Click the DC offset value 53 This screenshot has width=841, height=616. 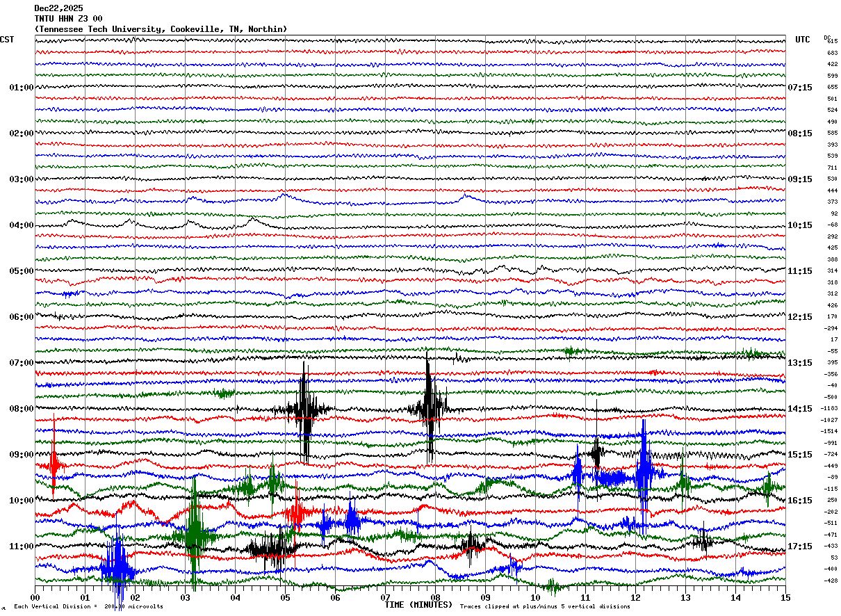(x=833, y=558)
